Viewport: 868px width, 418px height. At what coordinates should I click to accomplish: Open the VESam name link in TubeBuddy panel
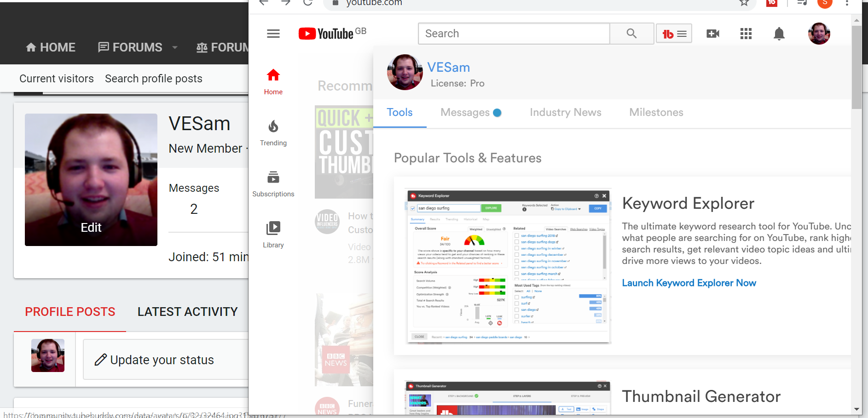(449, 68)
